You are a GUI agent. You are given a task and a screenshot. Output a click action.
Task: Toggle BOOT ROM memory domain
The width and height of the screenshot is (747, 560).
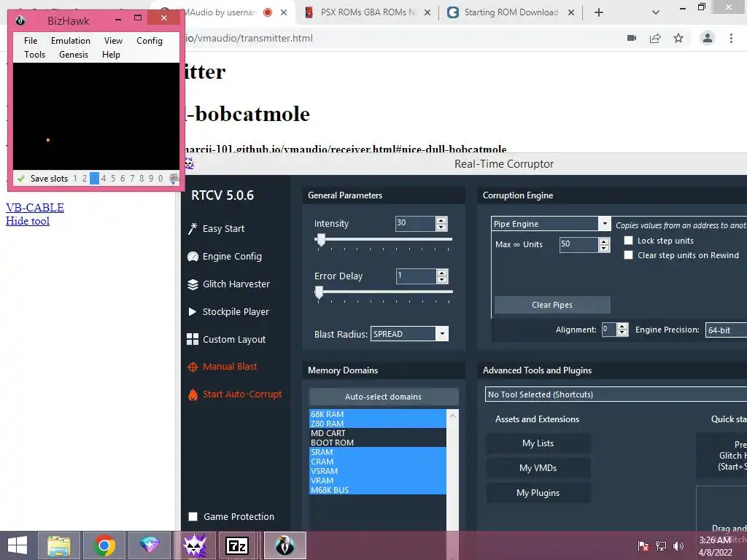coord(378,443)
